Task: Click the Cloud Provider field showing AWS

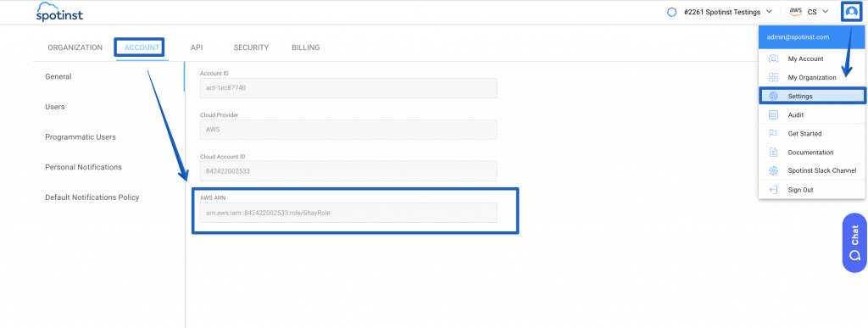Action: [348, 130]
